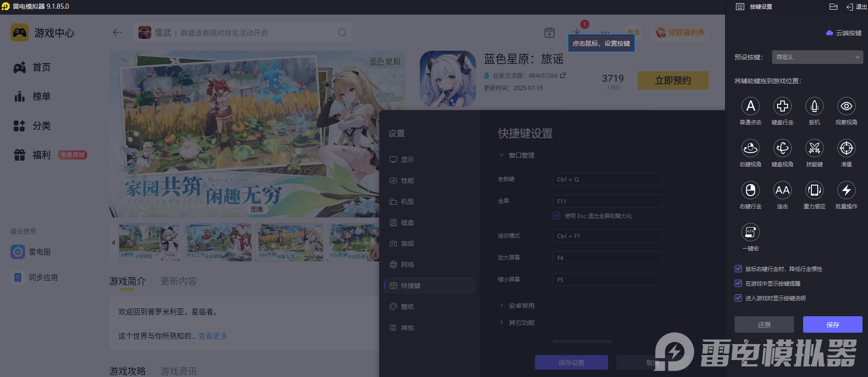Click the 立即预约 button

pos(673,80)
